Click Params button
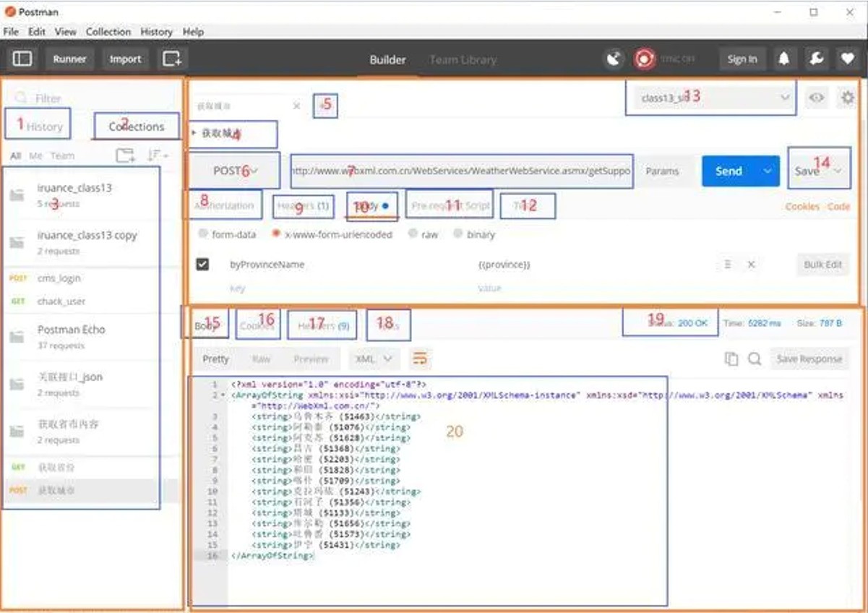868x613 pixels. coord(663,171)
